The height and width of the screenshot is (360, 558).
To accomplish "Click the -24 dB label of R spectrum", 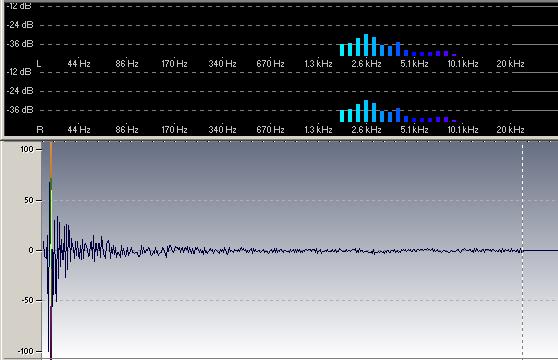I will [20, 91].
